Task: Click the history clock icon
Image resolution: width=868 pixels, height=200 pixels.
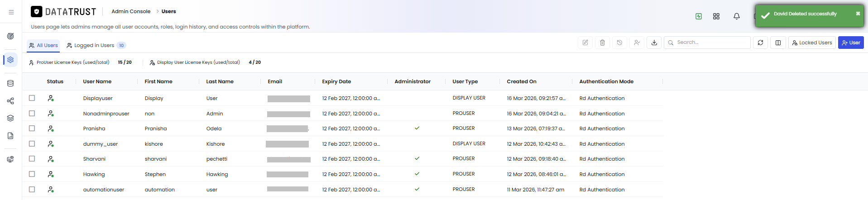Action: click(619, 43)
